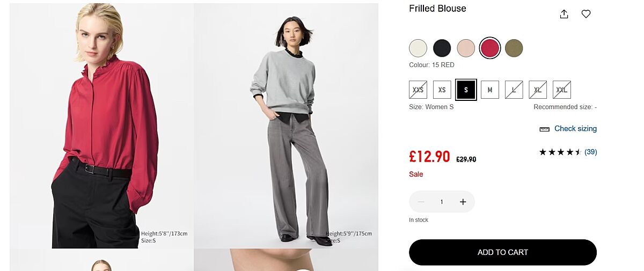Choose the olive colour swatch

pos(514,48)
